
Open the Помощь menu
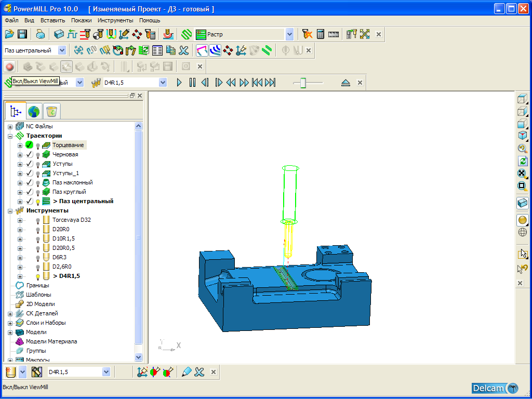[x=150, y=20]
